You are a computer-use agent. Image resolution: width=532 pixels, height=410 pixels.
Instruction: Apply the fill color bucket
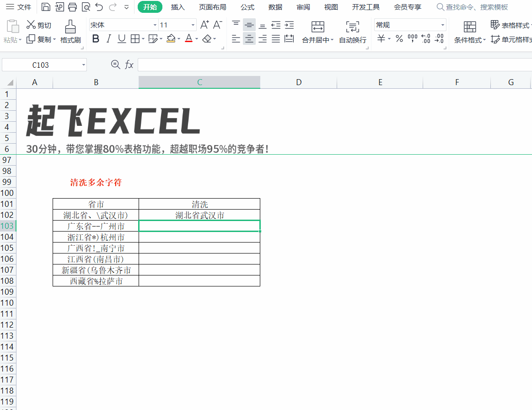[171, 39]
